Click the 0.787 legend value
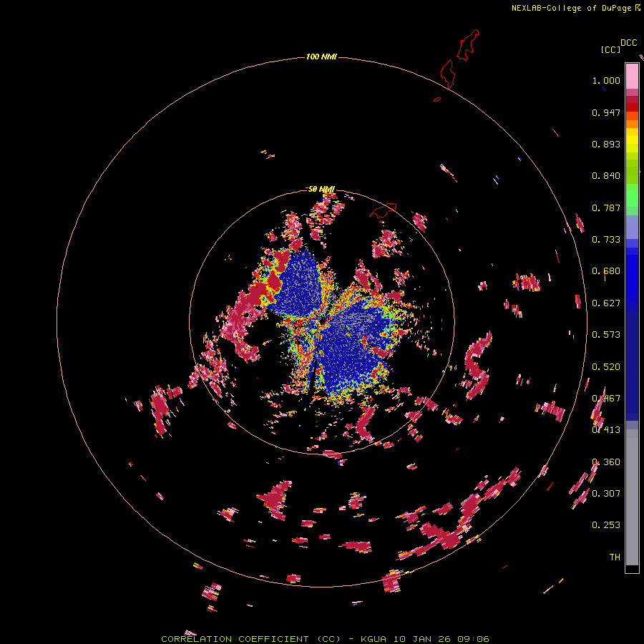This screenshot has width=644, height=644. point(606,208)
